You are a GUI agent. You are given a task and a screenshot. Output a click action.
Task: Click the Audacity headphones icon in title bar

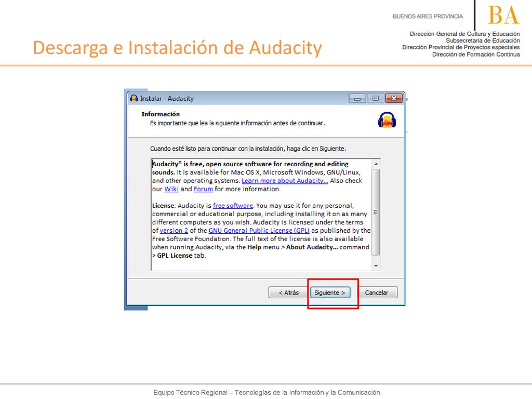(134, 98)
